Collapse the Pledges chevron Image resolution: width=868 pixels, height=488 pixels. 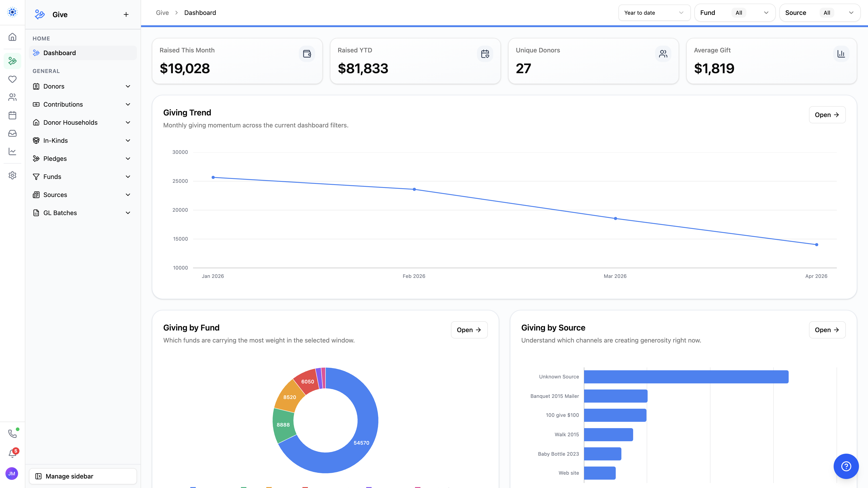point(128,158)
